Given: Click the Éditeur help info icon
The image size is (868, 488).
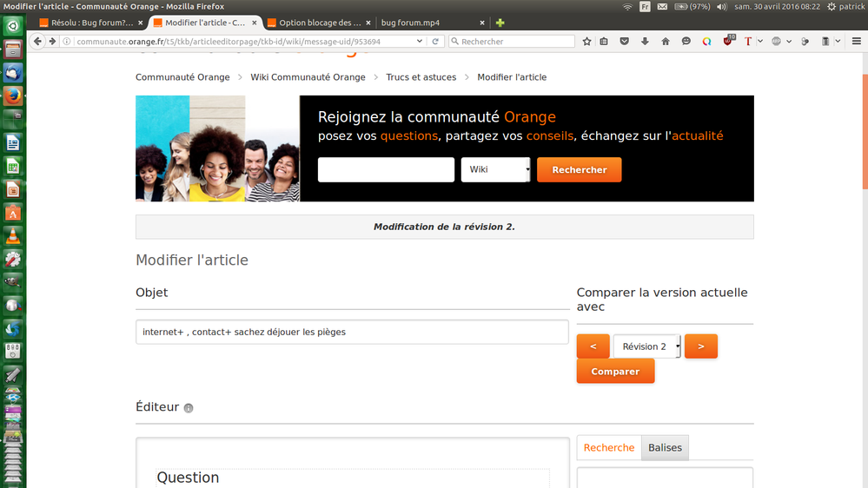Looking at the screenshot, I should (x=189, y=408).
